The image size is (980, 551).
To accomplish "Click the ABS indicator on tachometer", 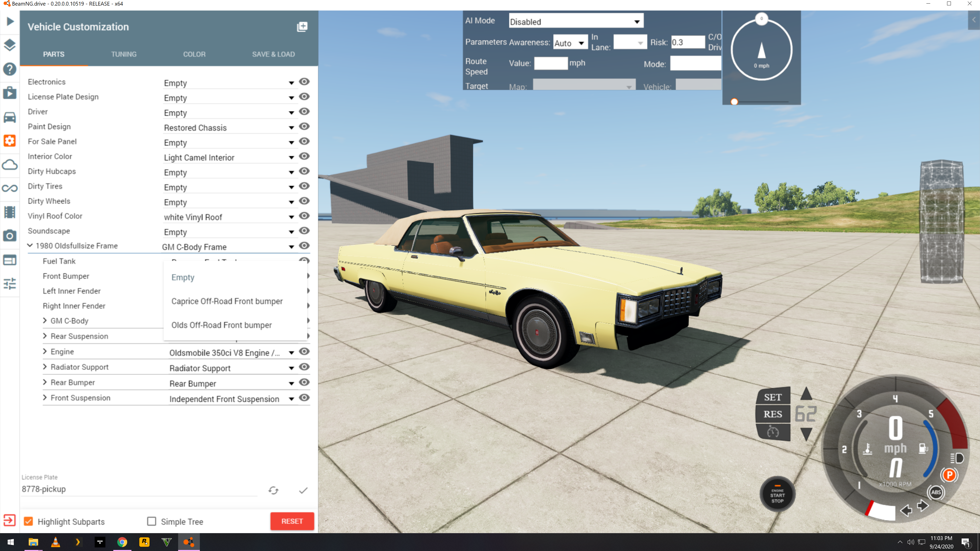I will 936,492.
